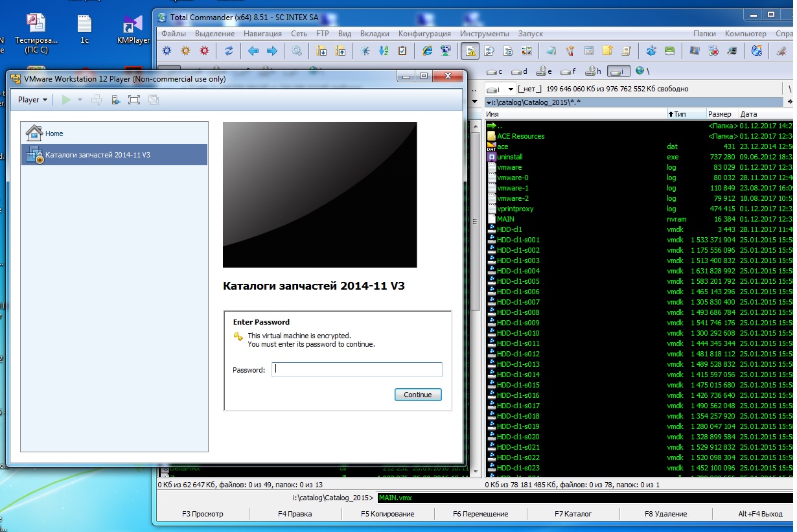Open the Конфигурация menu

click(424, 34)
